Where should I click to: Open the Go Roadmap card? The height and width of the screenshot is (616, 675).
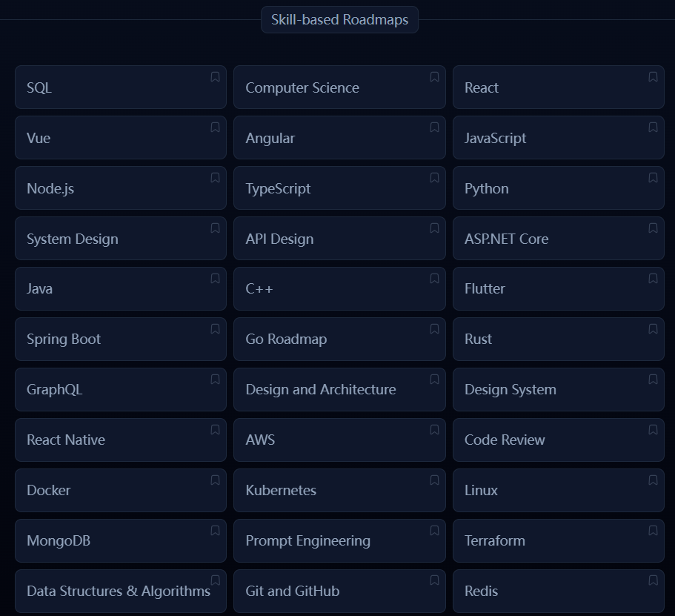[x=339, y=339]
